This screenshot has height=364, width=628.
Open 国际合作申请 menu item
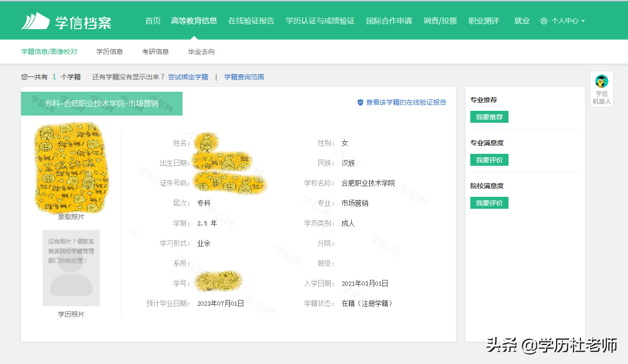[389, 21]
